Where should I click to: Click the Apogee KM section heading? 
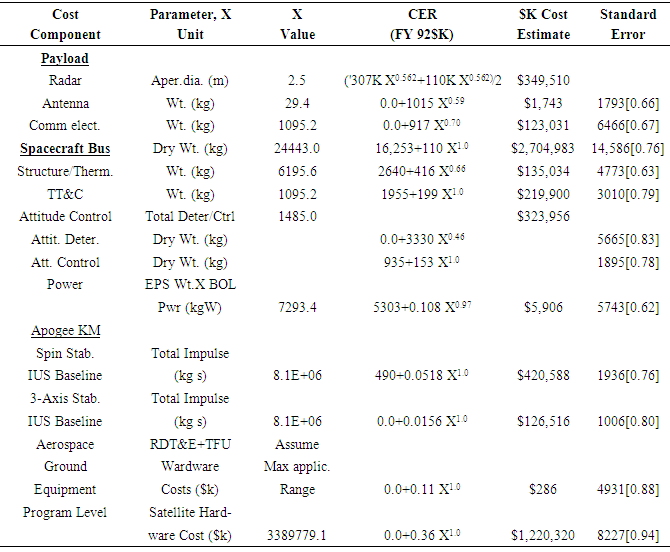point(65,330)
